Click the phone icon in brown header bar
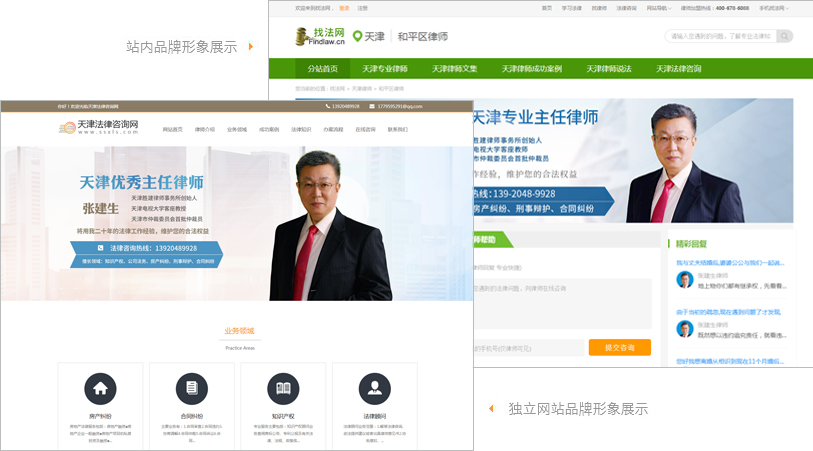Viewport: 813px width, 451px height. coord(328,106)
